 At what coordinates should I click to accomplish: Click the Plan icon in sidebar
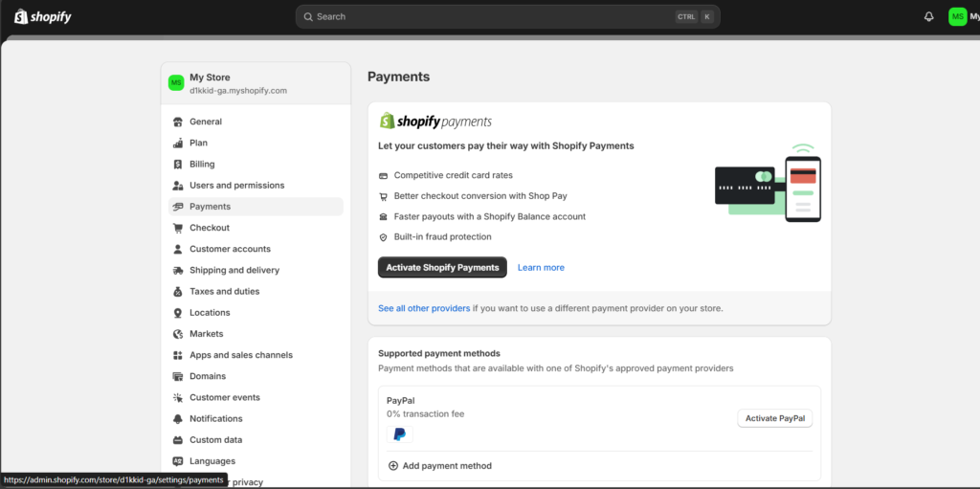click(x=177, y=144)
